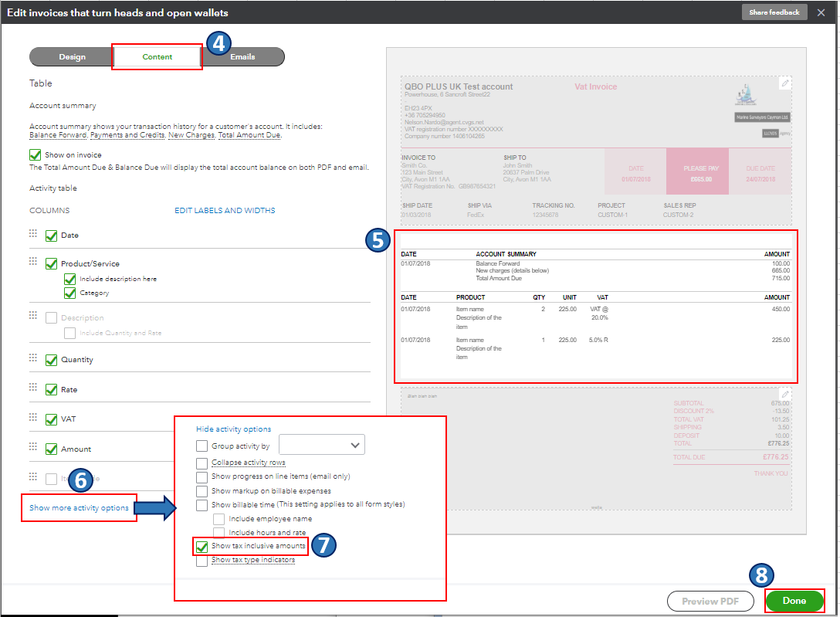Click the pencil icon on the invoice footer
Image resolution: width=840 pixels, height=617 pixels.
tap(784, 394)
